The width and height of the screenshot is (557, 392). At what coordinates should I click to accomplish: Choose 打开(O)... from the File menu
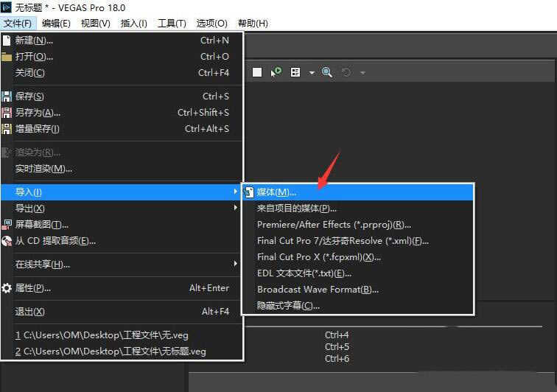pos(122,57)
